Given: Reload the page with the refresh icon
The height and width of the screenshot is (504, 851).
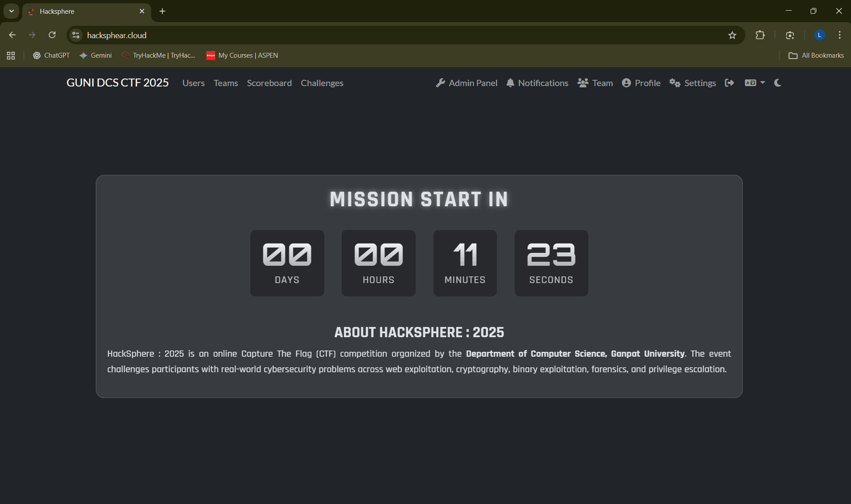Looking at the screenshot, I should 52,35.
